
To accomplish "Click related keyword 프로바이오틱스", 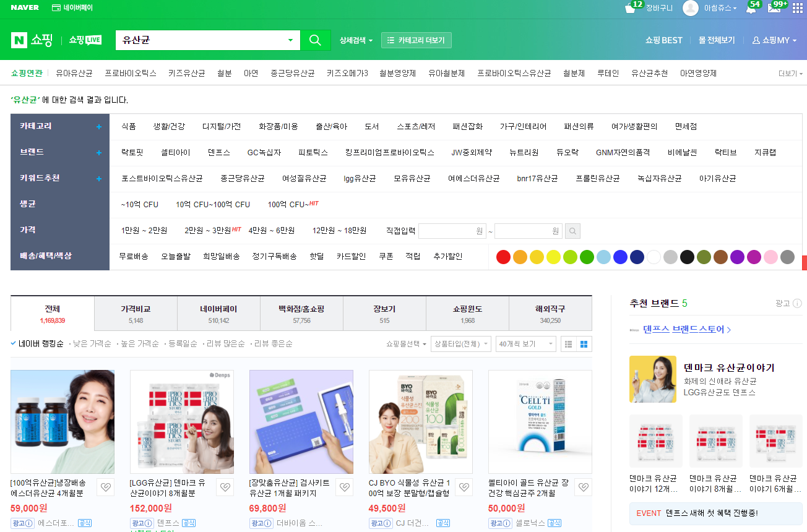I will (131, 73).
